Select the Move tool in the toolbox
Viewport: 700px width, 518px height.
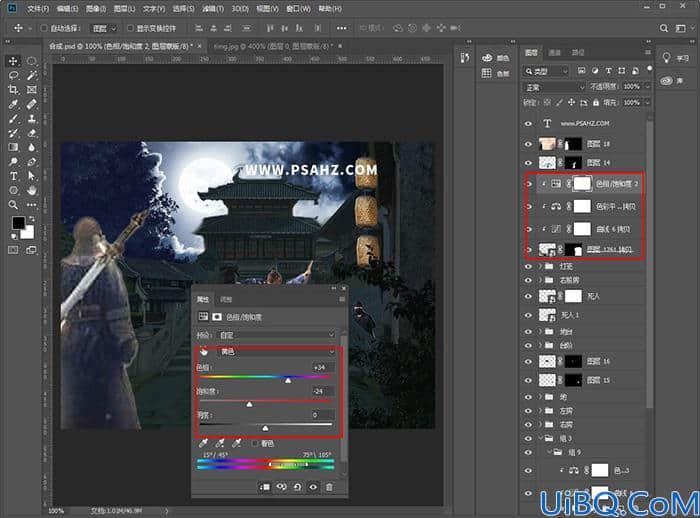pyautogui.click(x=13, y=61)
